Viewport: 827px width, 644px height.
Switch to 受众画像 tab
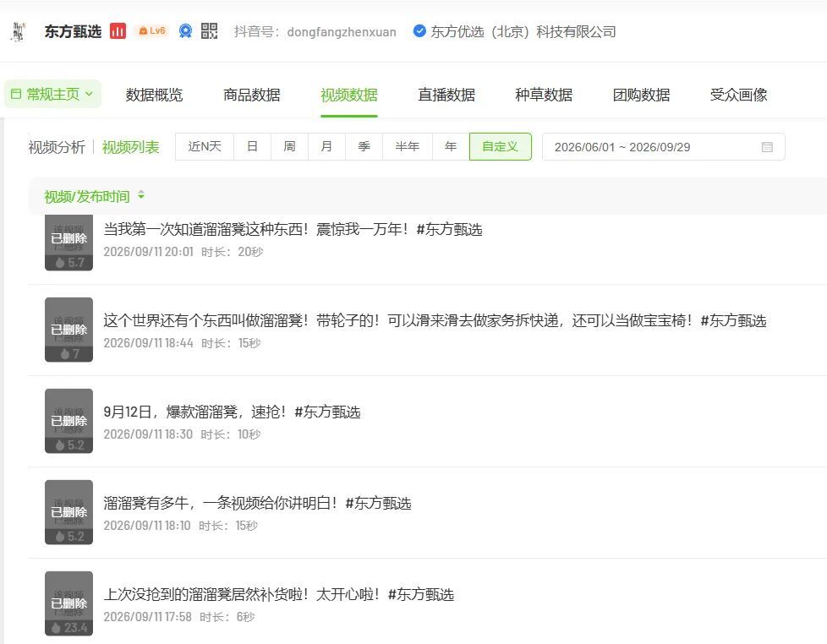pos(738,95)
